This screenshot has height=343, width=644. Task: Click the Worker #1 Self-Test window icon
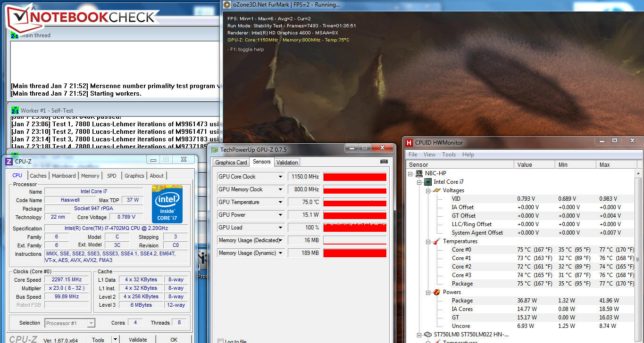(x=15, y=110)
